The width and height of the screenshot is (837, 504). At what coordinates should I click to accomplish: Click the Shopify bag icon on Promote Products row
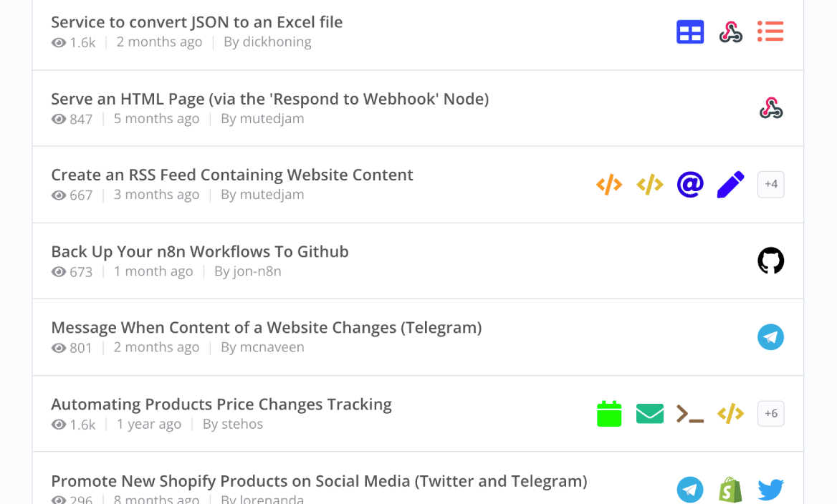[730, 490]
